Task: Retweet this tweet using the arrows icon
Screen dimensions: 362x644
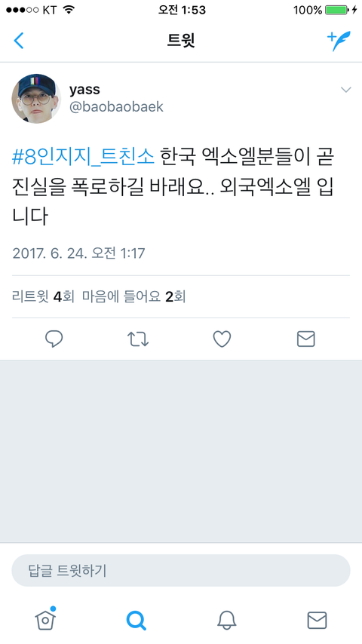Action: tap(138, 339)
